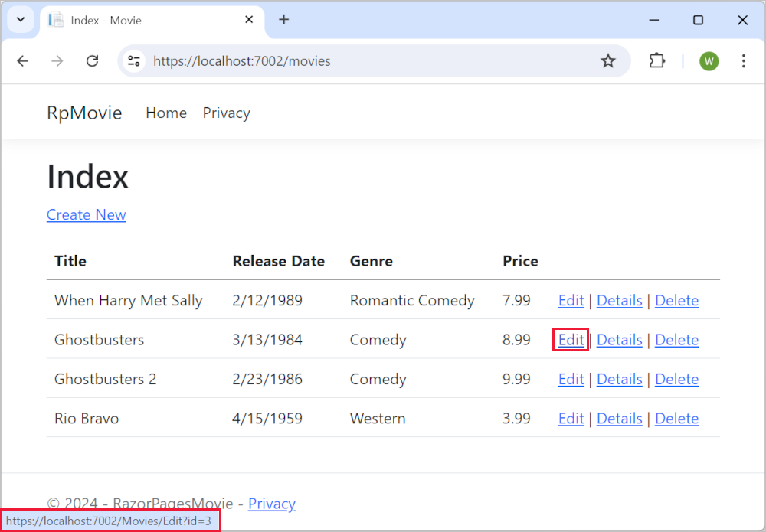Reload the movies page

[92, 61]
